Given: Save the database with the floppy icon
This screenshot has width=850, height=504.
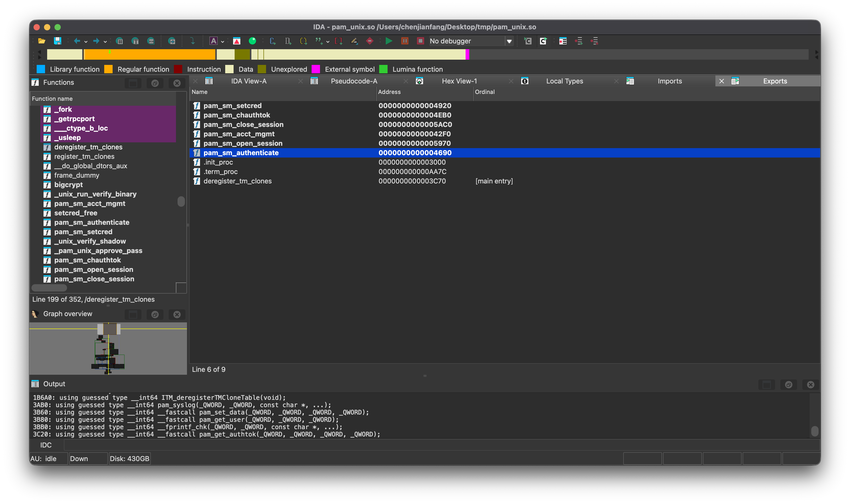Looking at the screenshot, I should tap(58, 41).
